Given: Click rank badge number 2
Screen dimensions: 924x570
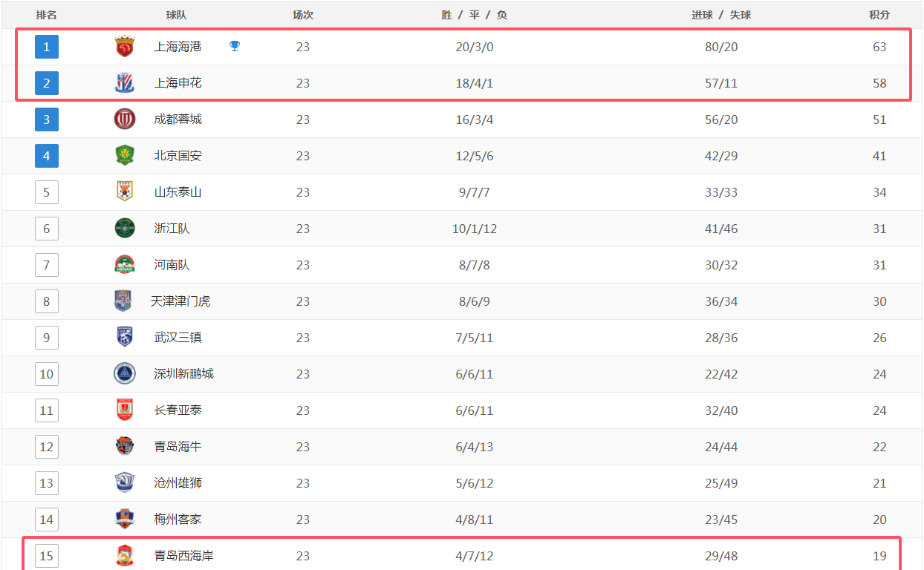Looking at the screenshot, I should click(47, 83).
